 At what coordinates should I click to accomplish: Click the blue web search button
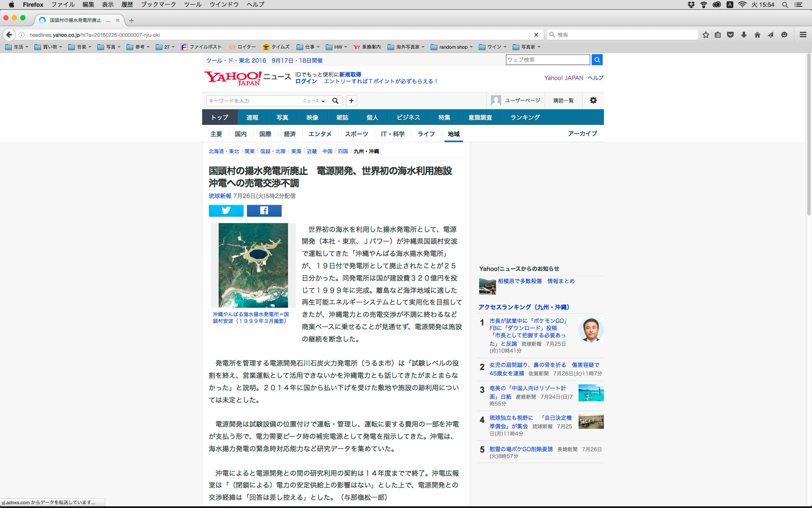pyautogui.click(x=597, y=60)
